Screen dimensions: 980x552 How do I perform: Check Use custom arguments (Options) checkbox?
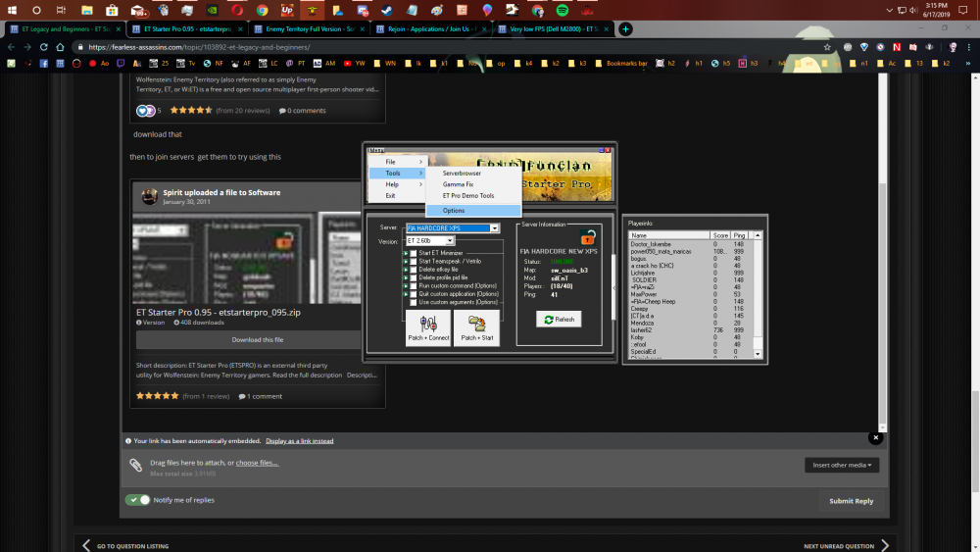[414, 302]
